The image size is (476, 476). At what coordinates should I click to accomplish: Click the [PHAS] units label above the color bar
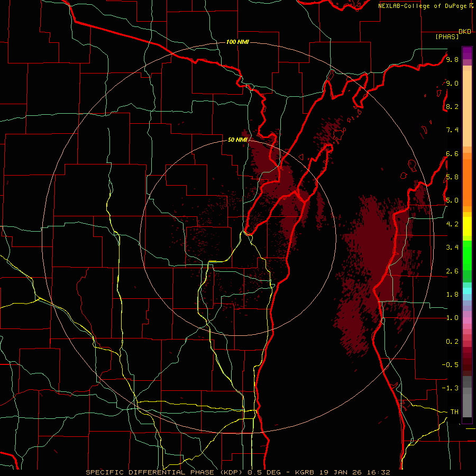(x=447, y=37)
